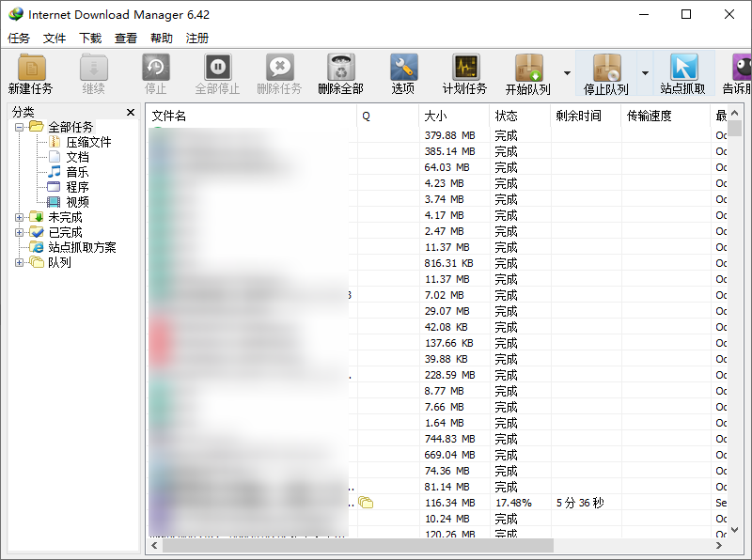Click the 5 分 36 秒 remaining time
Image resolution: width=752 pixels, height=560 pixels.
pyautogui.click(x=580, y=503)
